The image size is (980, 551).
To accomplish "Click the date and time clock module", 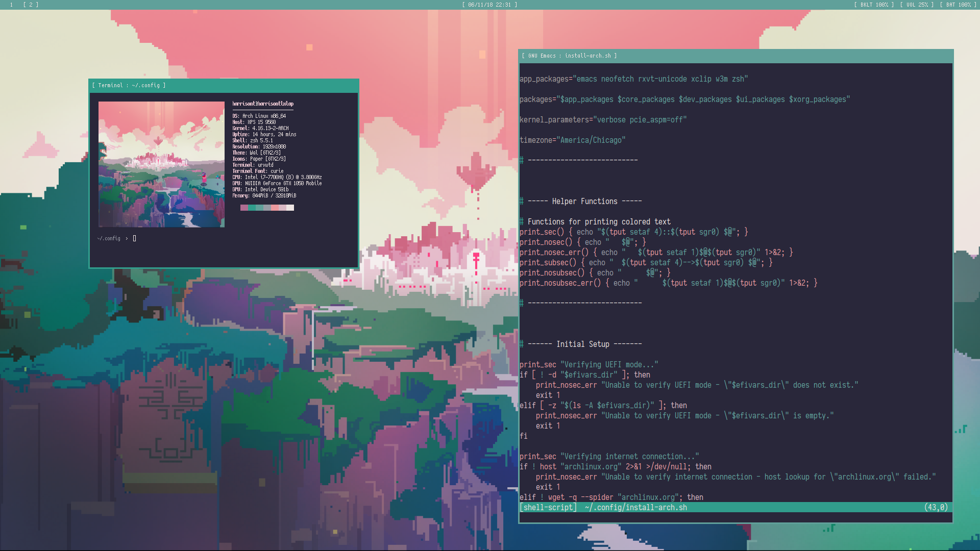I will 489,5.
